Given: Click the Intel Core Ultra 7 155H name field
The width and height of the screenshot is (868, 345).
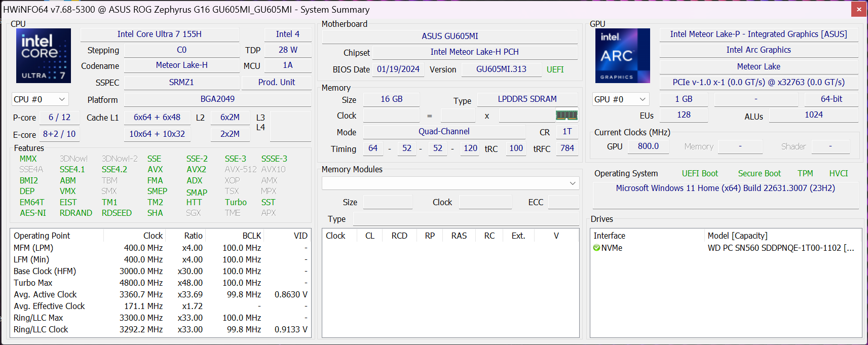Looking at the screenshot, I should coord(160,34).
